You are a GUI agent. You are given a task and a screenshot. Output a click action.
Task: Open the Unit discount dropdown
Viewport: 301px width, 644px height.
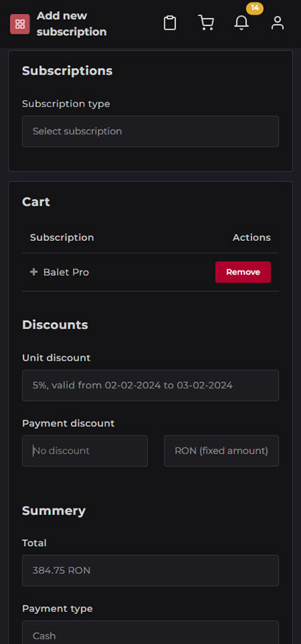(x=150, y=385)
